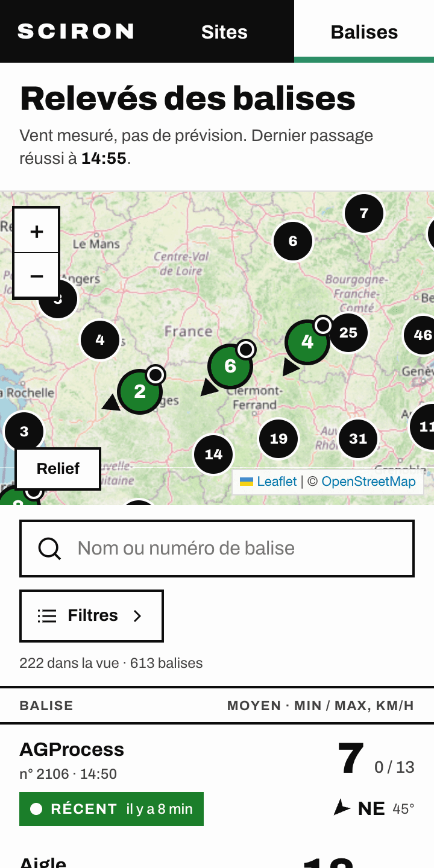The height and width of the screenshot is (868, 434).
Task: Click the green cluster marker labeled 6
Action: (230, 366)
